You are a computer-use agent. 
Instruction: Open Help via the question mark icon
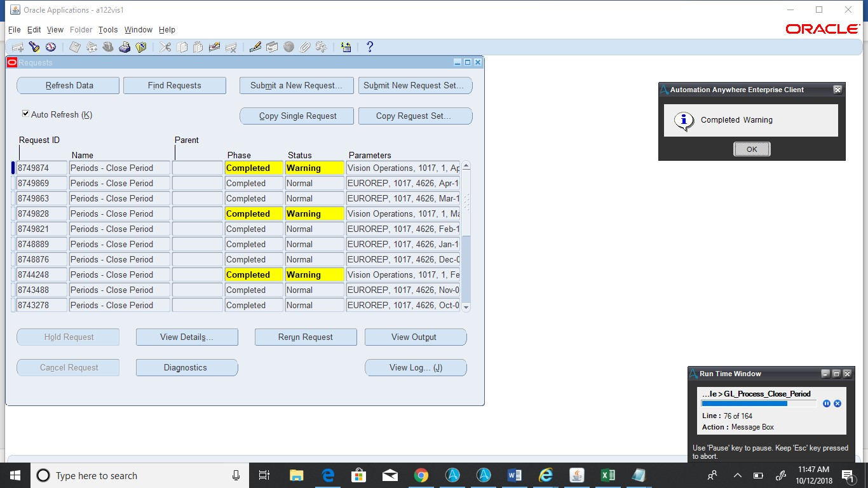pyautogui.click(x=370, y=47)
